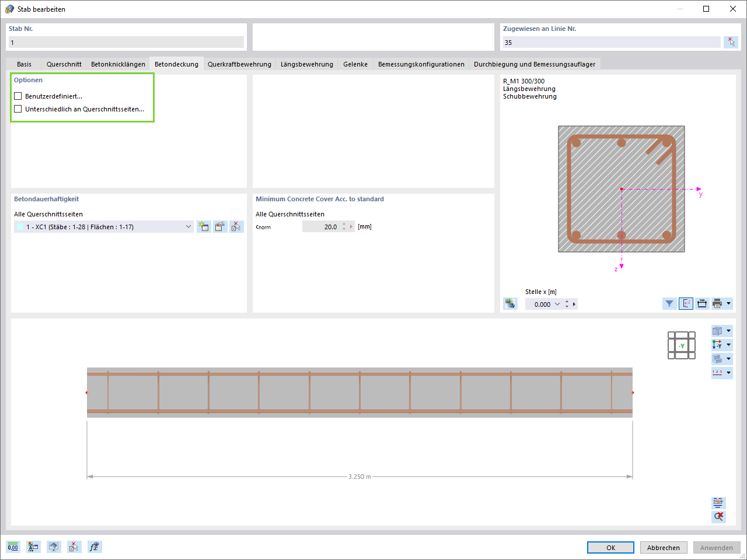The height and width of the screenshot is (560, 747).
Task: Open the Längsbewehrung tab
Action: [307, 64]
